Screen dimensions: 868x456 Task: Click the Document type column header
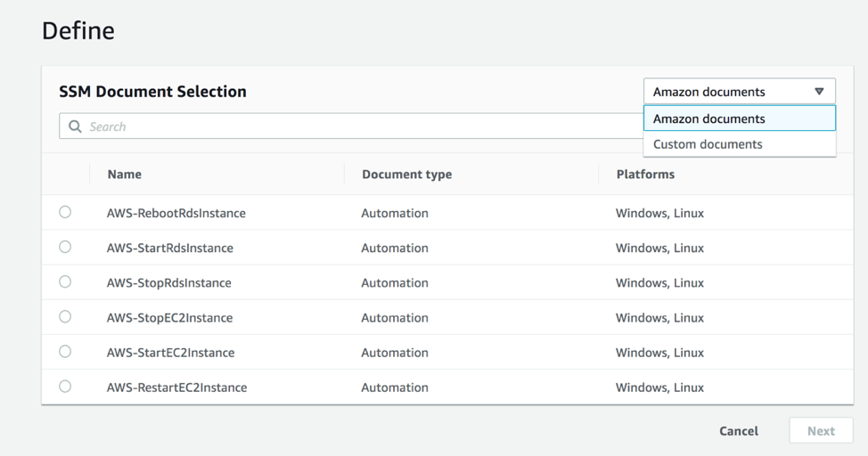(406, 175)
